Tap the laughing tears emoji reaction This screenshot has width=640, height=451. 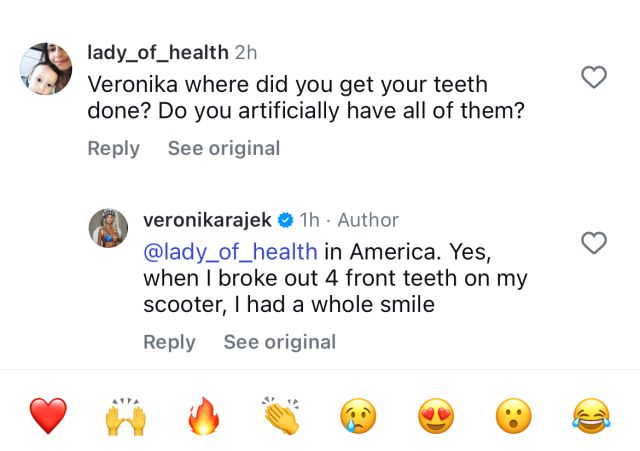(x=592, y=415)
